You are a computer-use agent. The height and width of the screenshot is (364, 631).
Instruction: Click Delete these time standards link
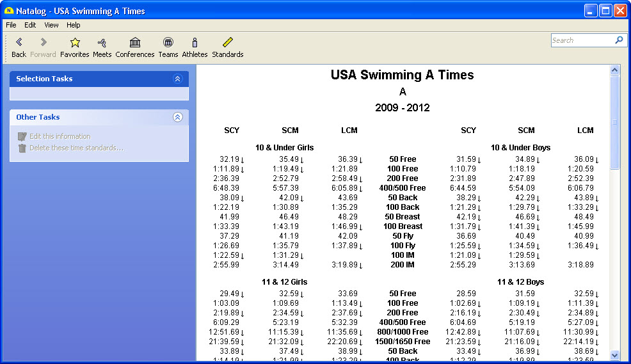click(76, 148)
